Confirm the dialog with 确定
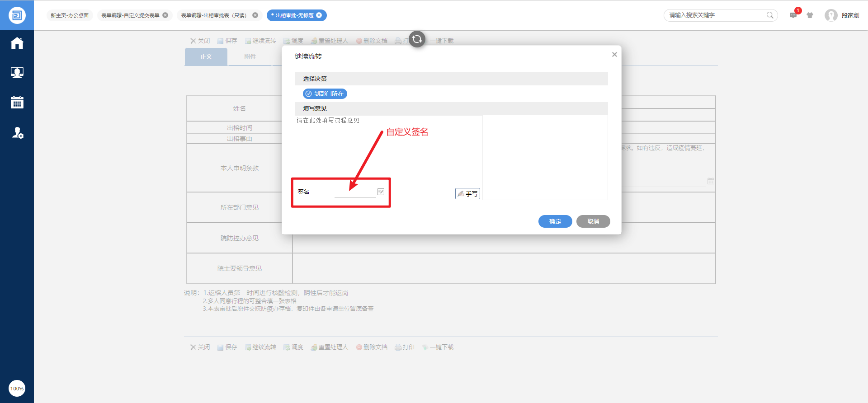 click(555, 221)
